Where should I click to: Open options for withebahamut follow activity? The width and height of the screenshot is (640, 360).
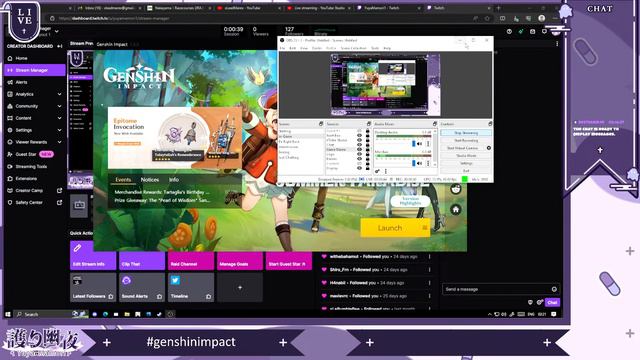429,257
